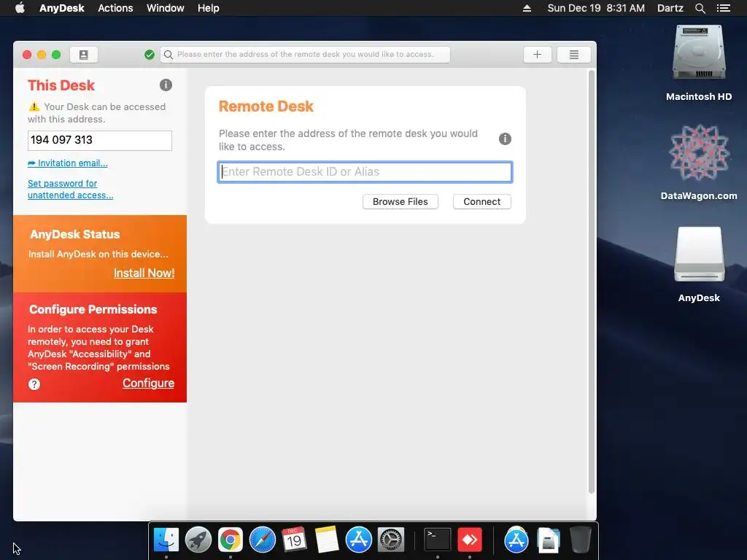
Task: Open the disk image file icon in Dock
Action: pyautogui.click(x=549, y=540)
